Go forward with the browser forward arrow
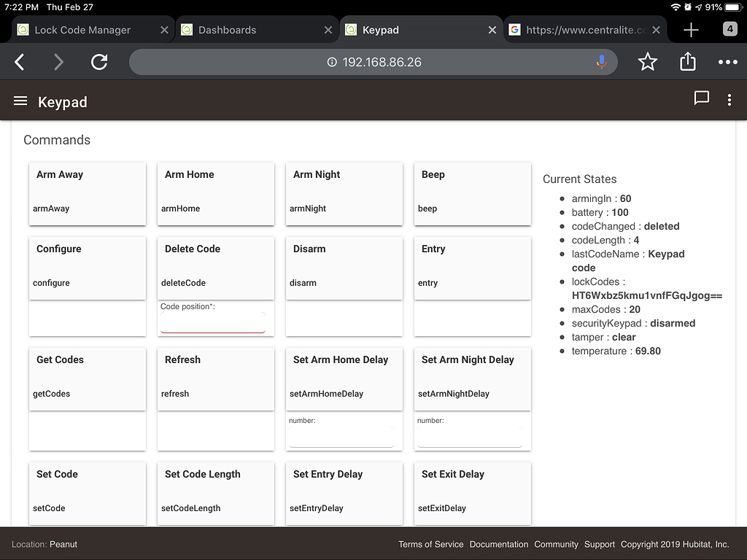Viewport: 747px width, 560px height. (58, 62)
